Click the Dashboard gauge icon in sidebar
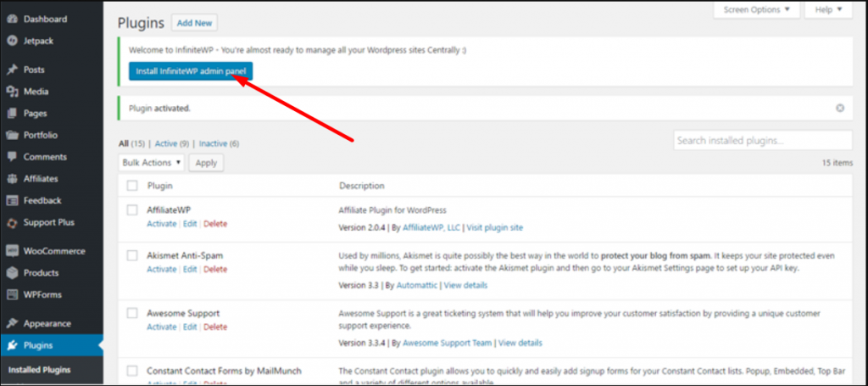This screenshot has width=868, height=386. point(12,19)
